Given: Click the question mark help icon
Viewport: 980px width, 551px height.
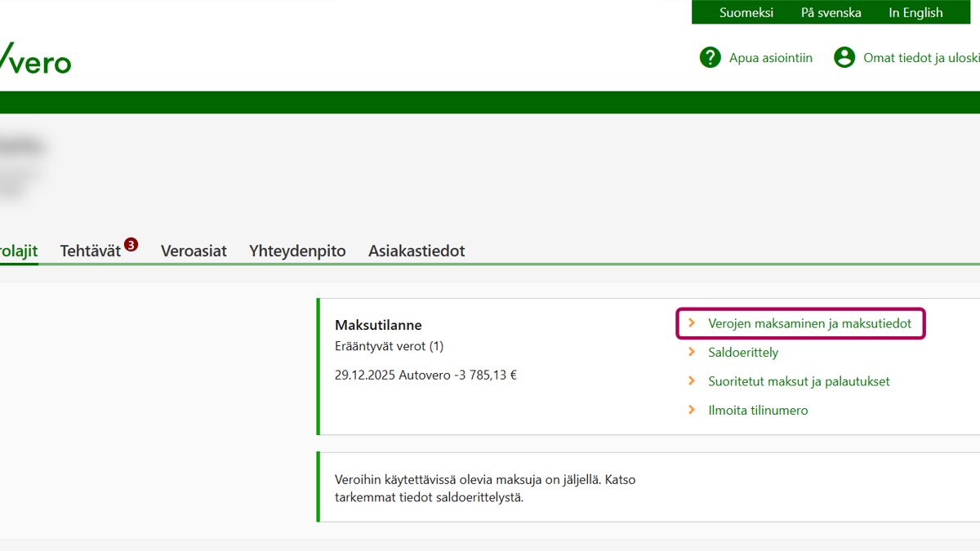Looking at the screenshot, I should coord(710,57).
